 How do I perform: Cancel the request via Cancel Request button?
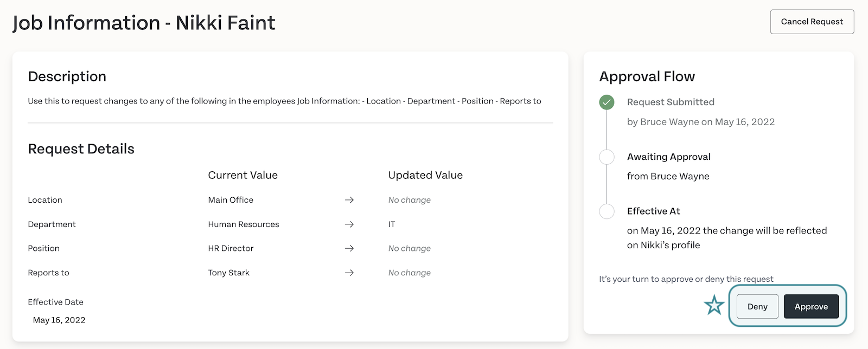[812, 22]
